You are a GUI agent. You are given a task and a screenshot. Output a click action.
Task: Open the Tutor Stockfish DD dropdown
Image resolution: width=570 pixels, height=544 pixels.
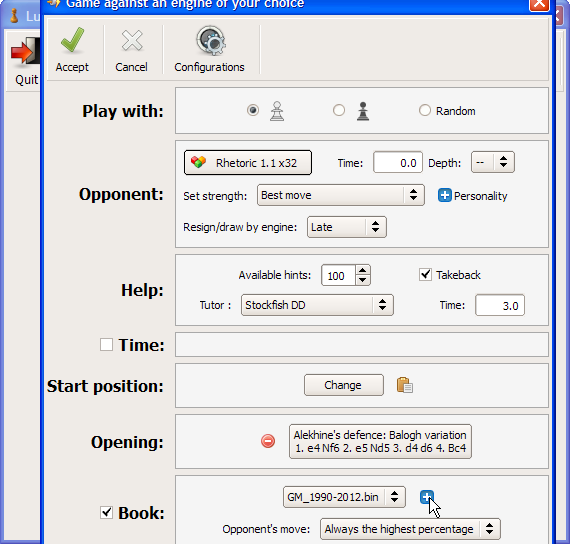[317, 305]
